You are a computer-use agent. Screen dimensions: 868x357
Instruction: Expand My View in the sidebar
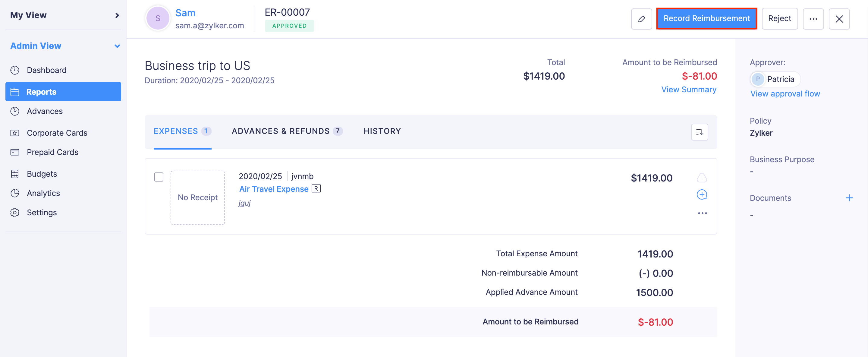click(117, 15)
